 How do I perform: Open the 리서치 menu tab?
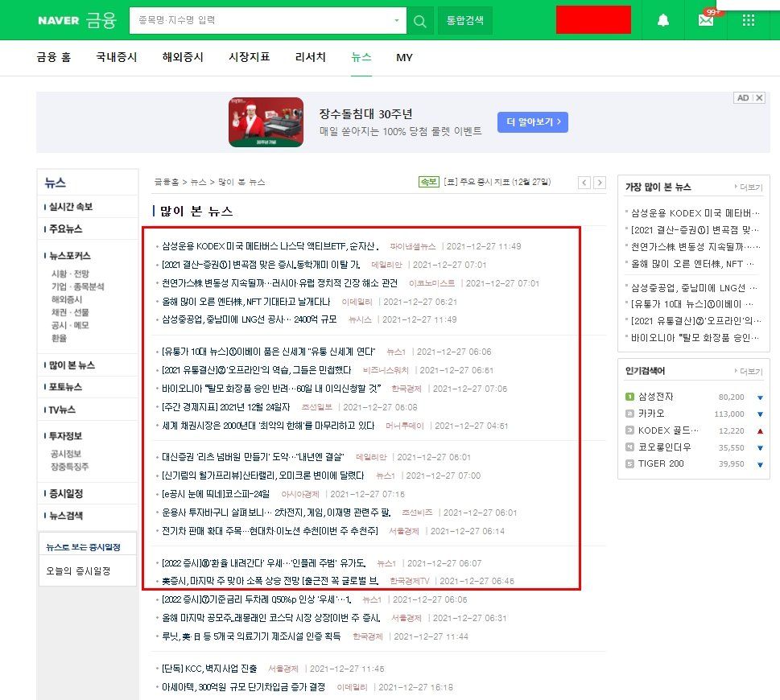click(x=311, y=57)
